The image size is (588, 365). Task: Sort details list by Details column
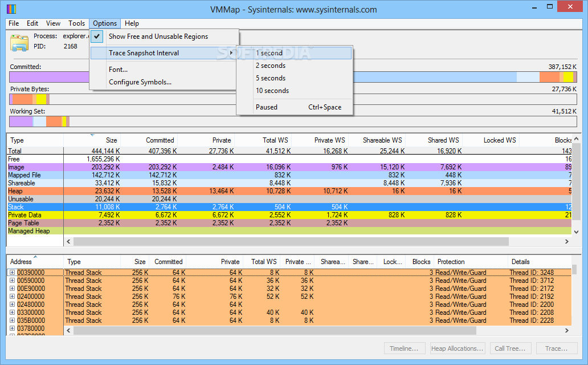[x=540, y=262]
